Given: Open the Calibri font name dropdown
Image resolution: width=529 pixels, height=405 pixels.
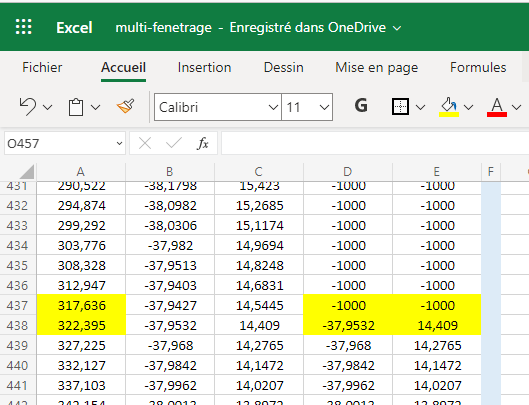Looking at the screenshot, I should click(x=273, y=107).
